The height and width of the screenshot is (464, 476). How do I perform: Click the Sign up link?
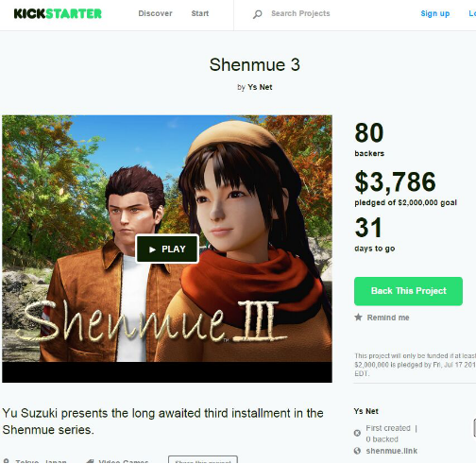point(435,13)
